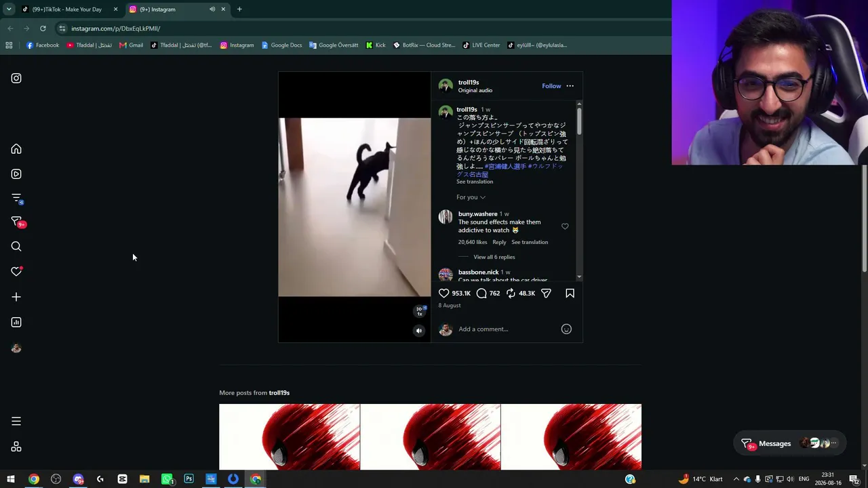Image resolution: width=868 pixels, height=488 pixels.
Task: Reload the page
Action: click(43, 28)
